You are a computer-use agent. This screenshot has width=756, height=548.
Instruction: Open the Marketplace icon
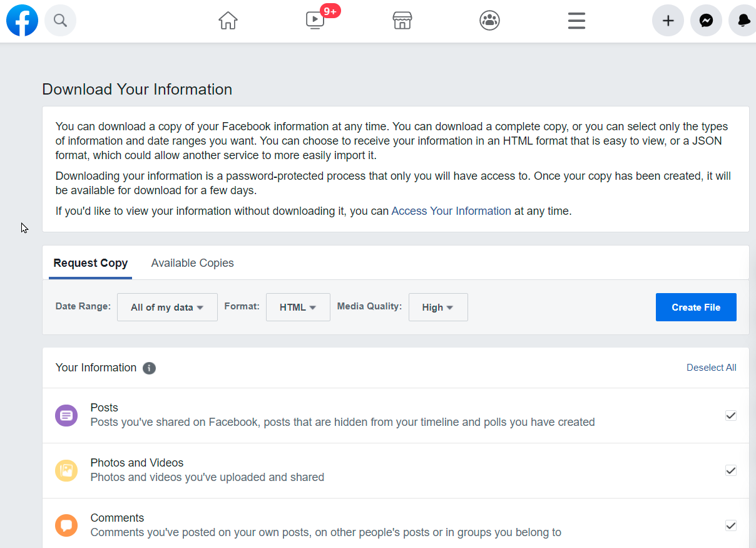[402, 21]
